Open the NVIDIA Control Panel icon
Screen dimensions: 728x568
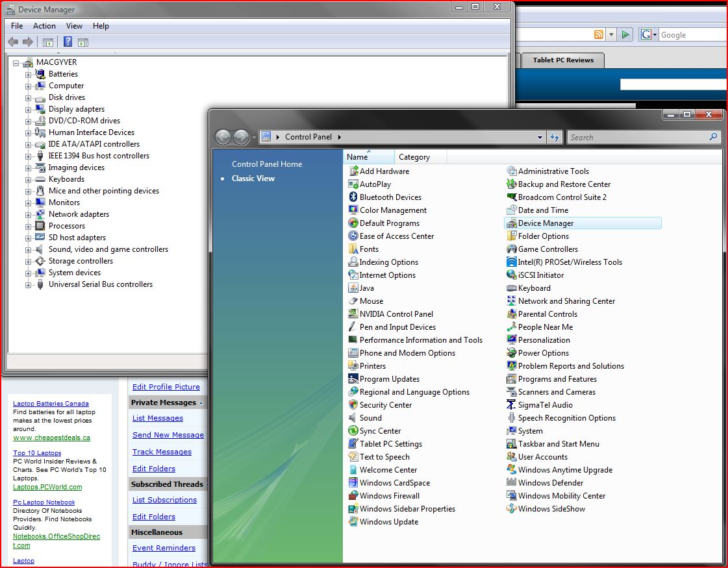tap(353, 314)
